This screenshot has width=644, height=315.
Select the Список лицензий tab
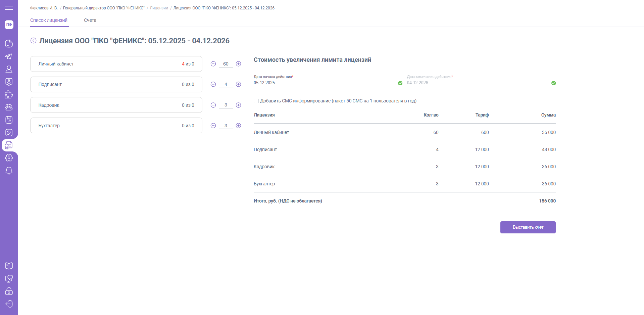[x=49, y=20]
